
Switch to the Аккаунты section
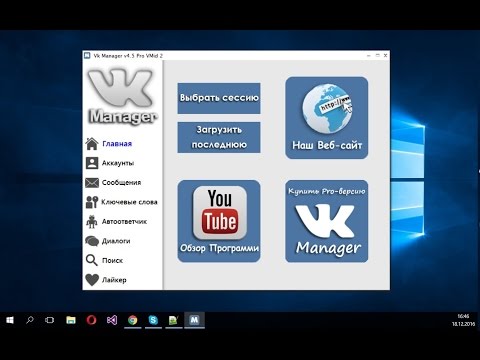click(118, 163)
